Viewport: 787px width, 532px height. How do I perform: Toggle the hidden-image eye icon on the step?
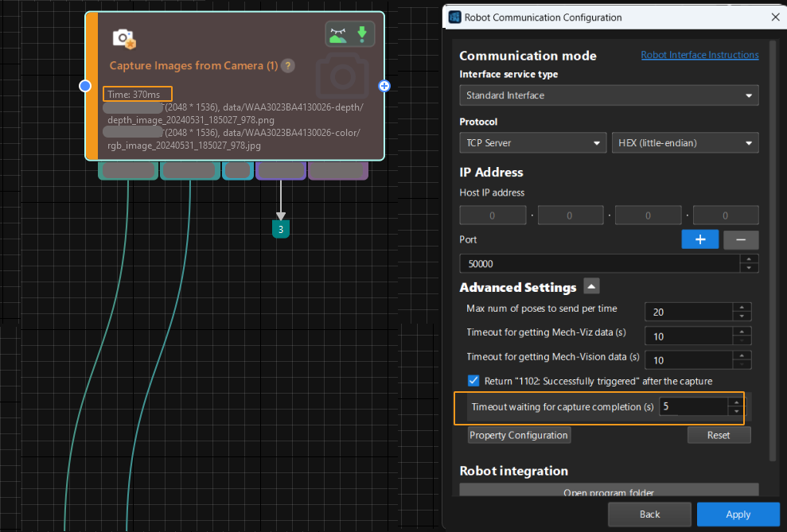338,35
